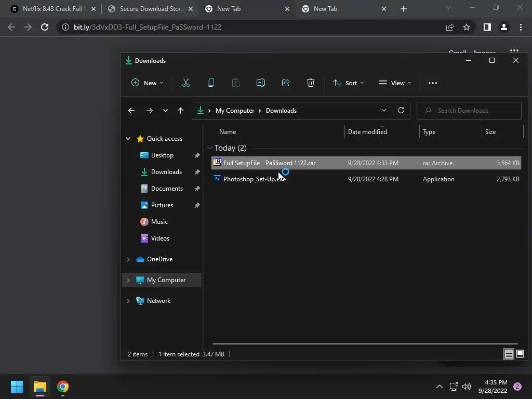The height and width of the screenshot is (399, 532).
Task: Reload the Chrome page
Action: (45, 27)
